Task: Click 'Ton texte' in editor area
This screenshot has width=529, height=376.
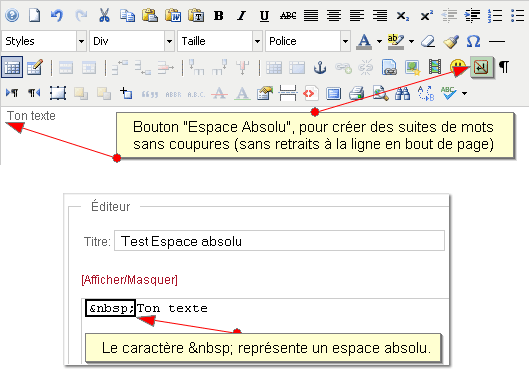Action: pyautogui.click(x=31, y=116)
